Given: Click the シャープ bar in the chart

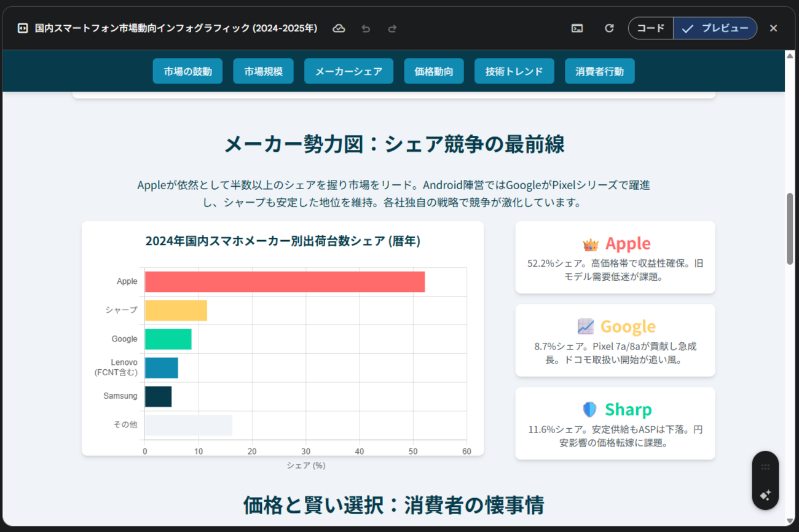Looking at the screenshot, I should 176,310.
